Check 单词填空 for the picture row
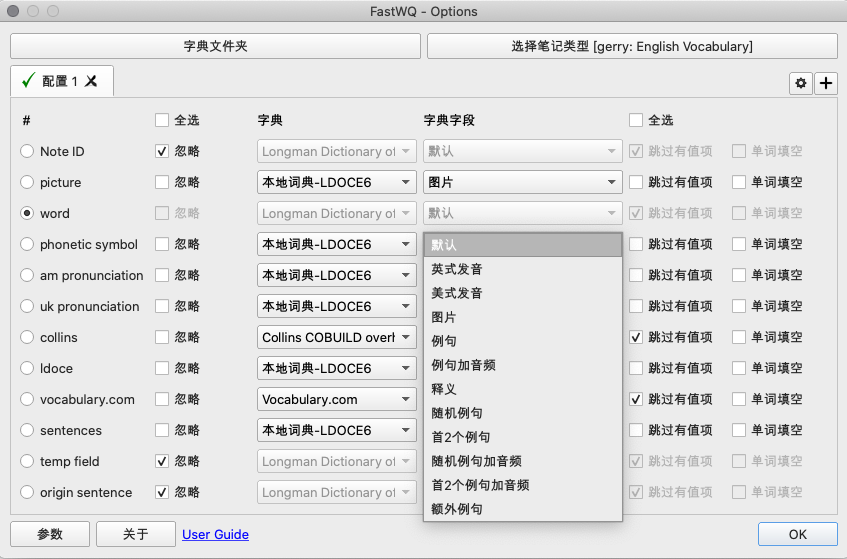The image size is (847, 559). [x=739, y=183]
